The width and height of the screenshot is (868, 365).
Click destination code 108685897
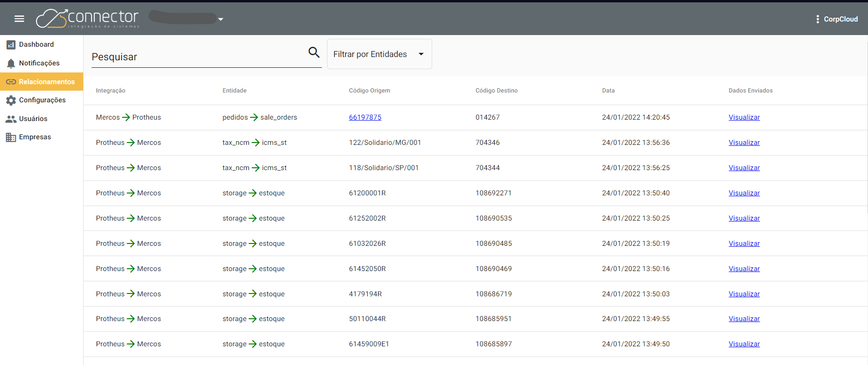click(494, 344)
